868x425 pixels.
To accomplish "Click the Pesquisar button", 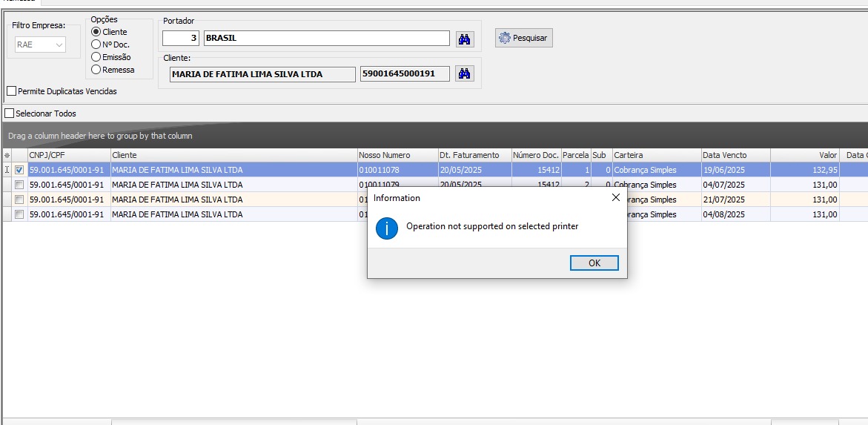I will point(524,38).
